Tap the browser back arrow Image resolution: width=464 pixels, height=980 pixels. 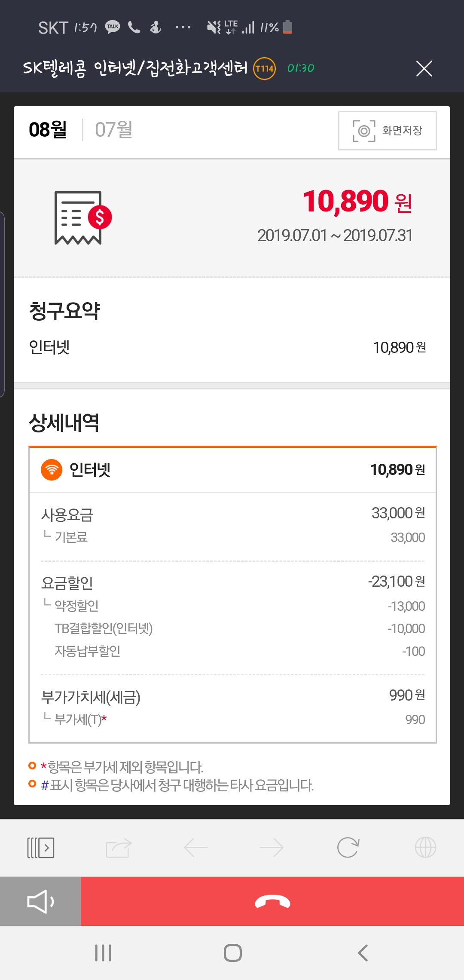195,848
